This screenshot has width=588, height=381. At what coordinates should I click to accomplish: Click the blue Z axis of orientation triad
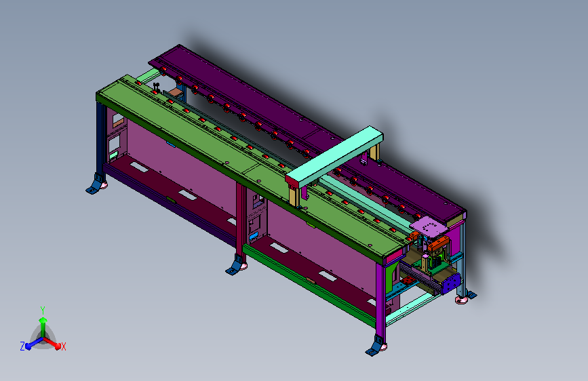tap(34, 344)
